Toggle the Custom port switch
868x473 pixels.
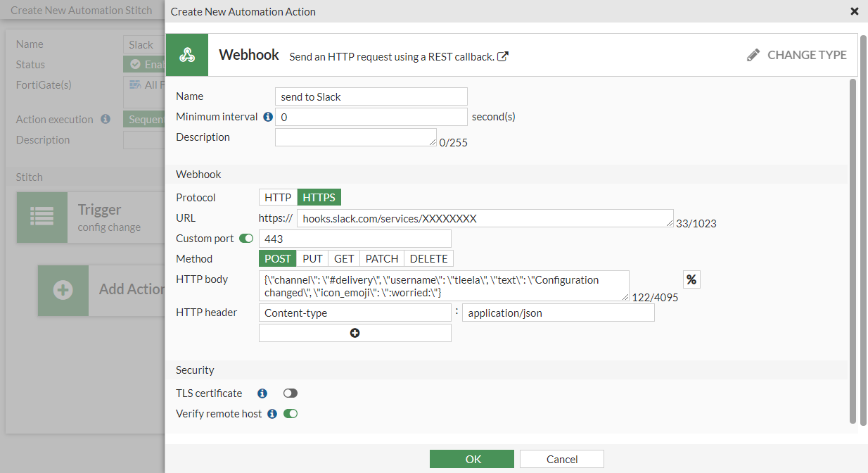coord(246,239)
